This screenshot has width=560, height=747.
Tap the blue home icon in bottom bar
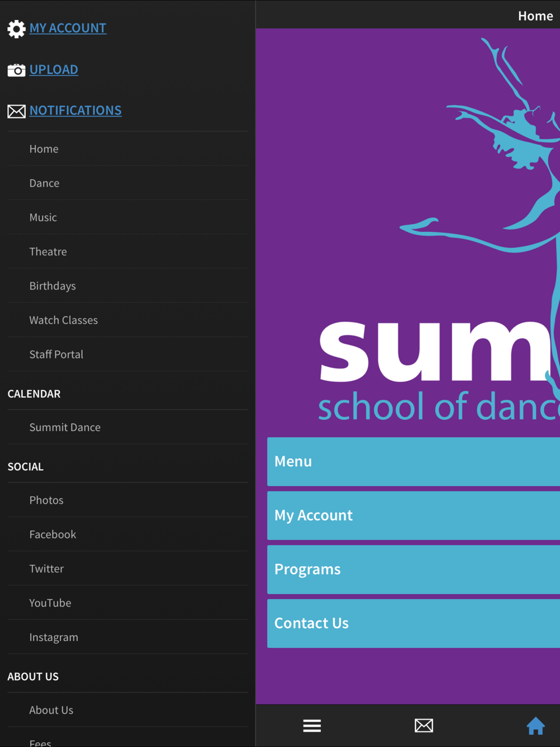(536, 726)
